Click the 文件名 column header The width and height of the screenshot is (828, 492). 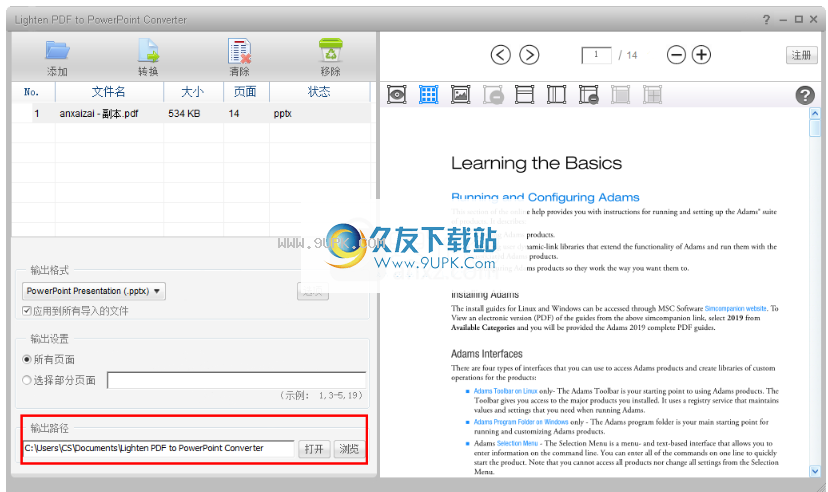click(109, 92)
